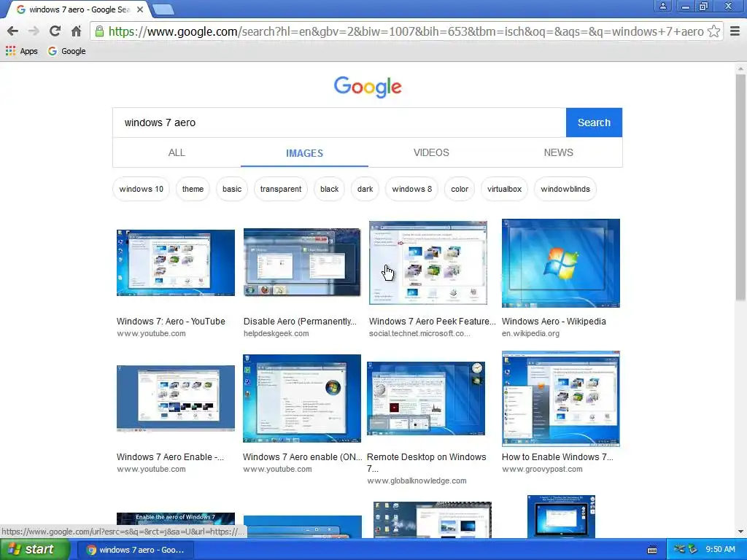
Task: Apply the windowblinds suggestion chip
Action: [565, 189]
